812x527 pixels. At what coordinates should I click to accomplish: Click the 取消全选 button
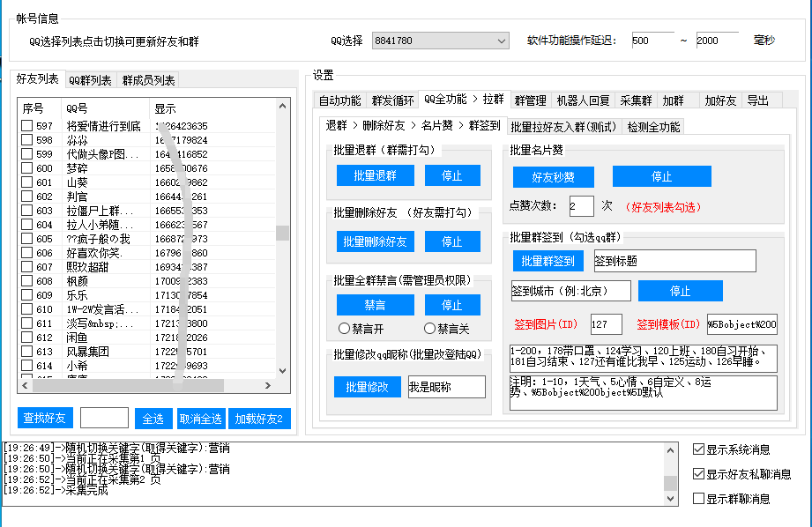[x=201, y=419]
